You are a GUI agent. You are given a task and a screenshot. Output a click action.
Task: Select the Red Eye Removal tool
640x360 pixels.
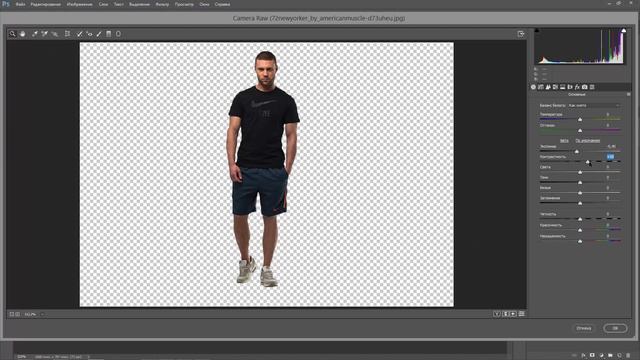89,34
